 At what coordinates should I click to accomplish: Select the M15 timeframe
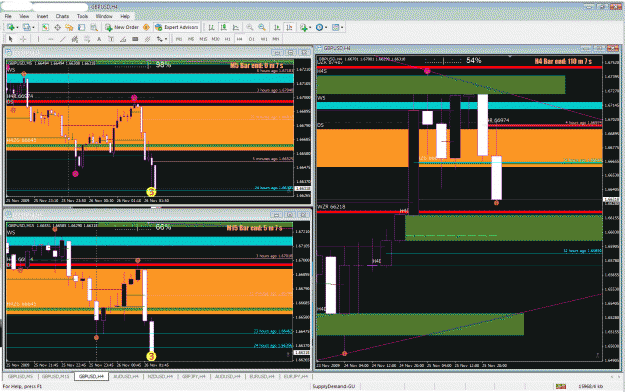point(203,39)
